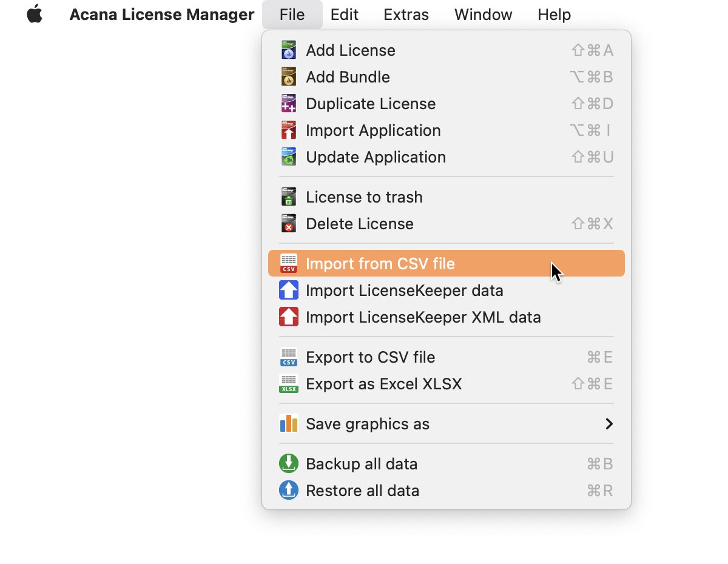728x564 pixels.
Task: Open the Extras menu
Action: (406, 15)
